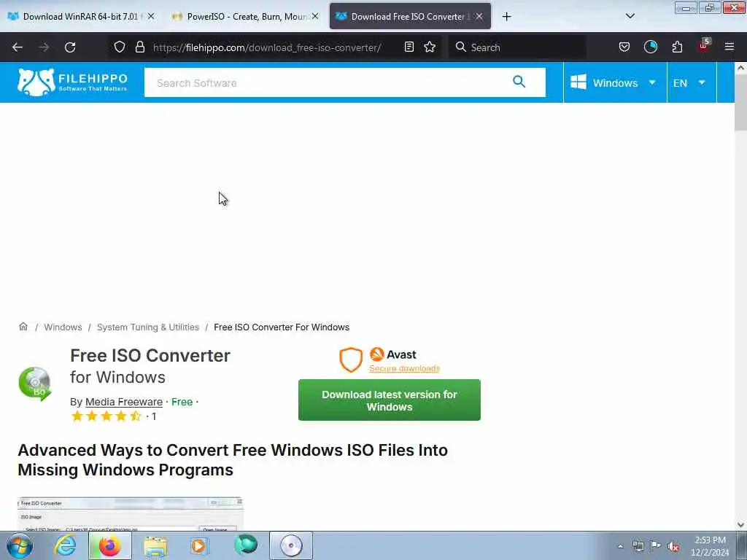Click the muted volume tray icon
The width and height of the screenshot is (747, 560).
673,546
